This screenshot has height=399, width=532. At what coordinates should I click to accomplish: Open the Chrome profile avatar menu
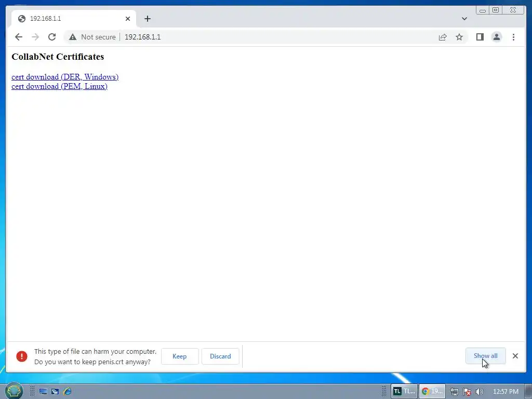pyautogui.click(x=496, y=37)
